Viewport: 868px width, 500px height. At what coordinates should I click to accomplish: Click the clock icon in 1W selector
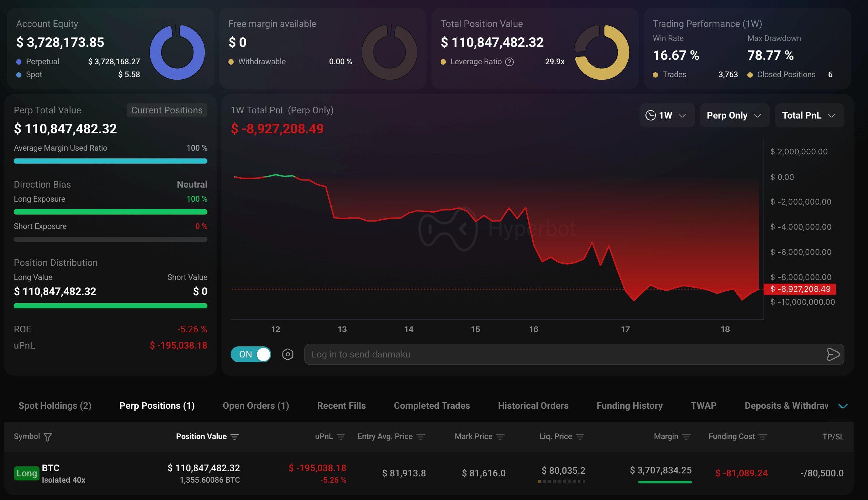(x=650, y=116)
